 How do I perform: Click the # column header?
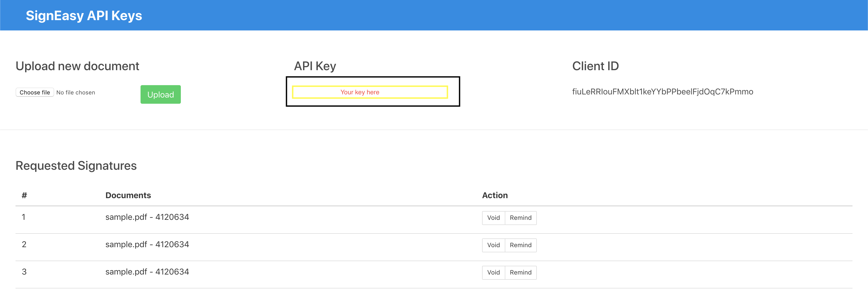24,195
